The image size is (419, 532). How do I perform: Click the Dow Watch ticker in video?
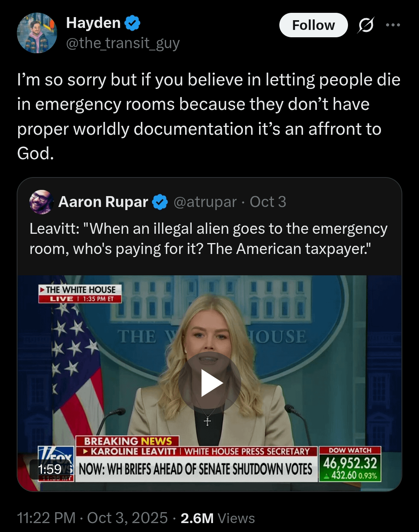tap(350, 464)
